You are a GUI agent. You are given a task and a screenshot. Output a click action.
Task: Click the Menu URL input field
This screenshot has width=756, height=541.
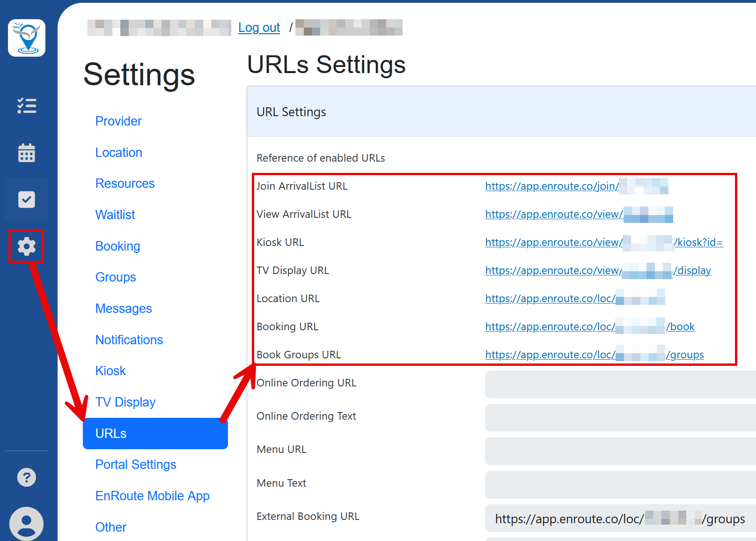621,451
